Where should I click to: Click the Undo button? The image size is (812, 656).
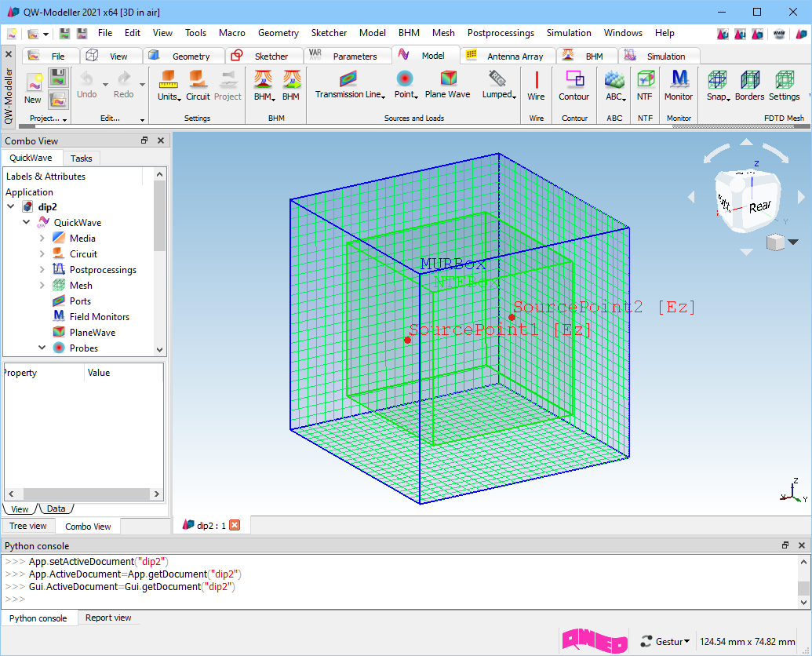click(x=86, y=86)
